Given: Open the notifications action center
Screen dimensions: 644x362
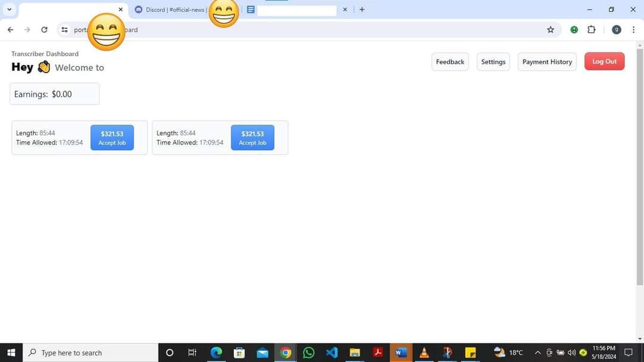Looking at the screenshot, I should click(628, 352).
